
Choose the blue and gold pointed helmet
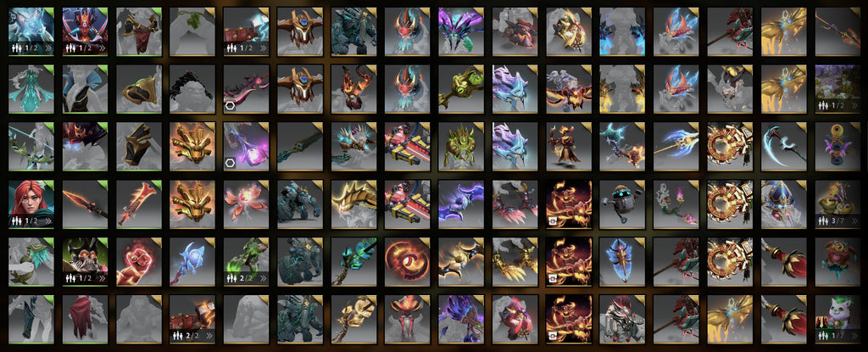783,204
